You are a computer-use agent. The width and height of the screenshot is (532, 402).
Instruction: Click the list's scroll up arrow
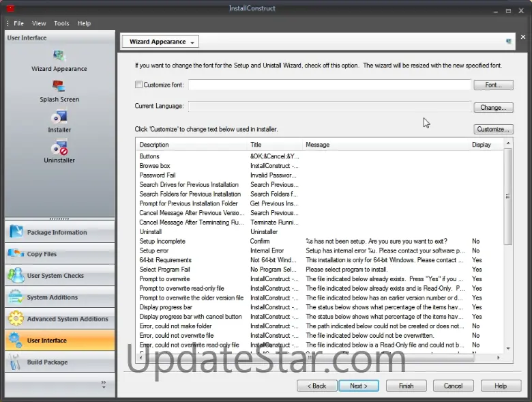508,143
